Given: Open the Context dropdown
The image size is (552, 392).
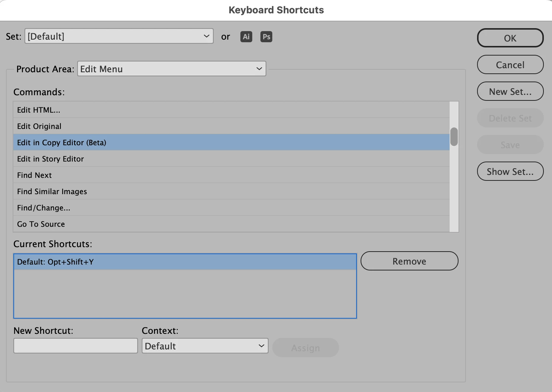Looking at the screenshot, I should coord(205,346).
